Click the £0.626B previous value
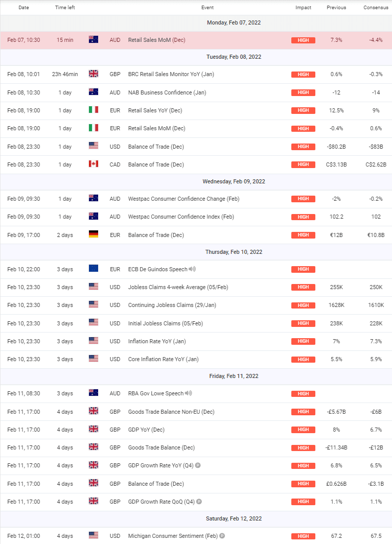Image resolution: width=392 pixels, height=544 pixels. (x=336, y=484)
